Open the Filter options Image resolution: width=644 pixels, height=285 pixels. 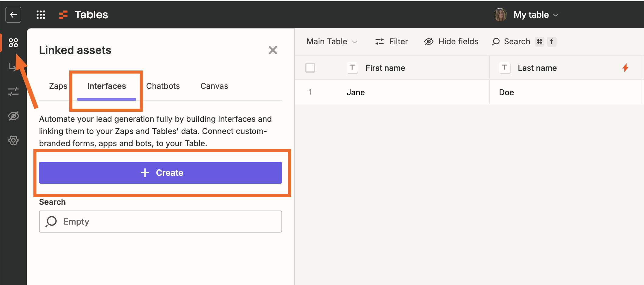[391, 41]
